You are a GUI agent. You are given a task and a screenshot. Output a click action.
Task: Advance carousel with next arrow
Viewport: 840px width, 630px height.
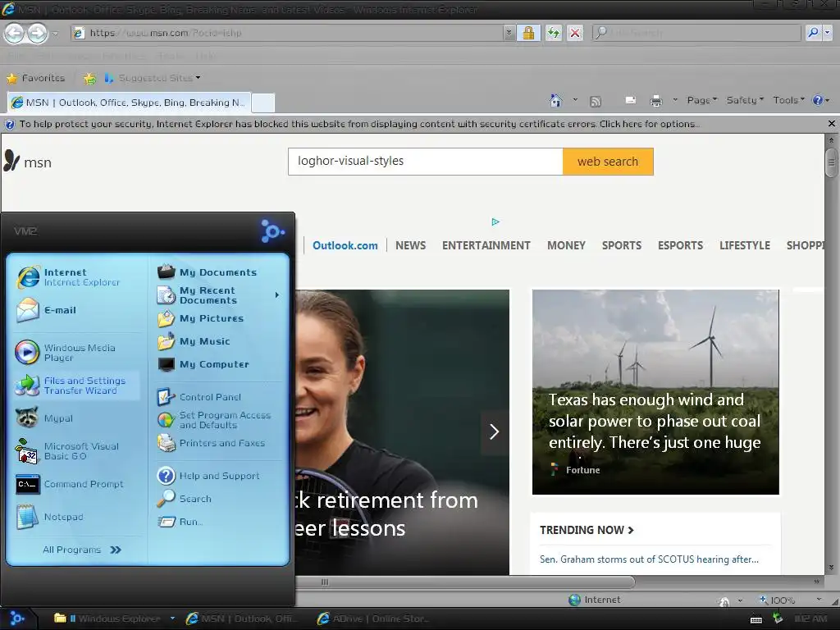[x=495, y=431]
